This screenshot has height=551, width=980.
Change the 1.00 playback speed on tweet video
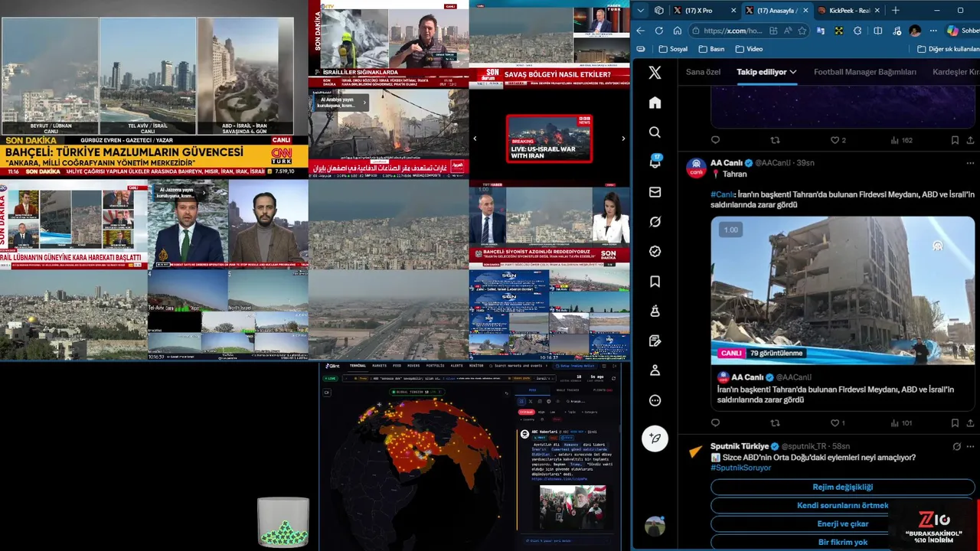(x=731, y=230)
